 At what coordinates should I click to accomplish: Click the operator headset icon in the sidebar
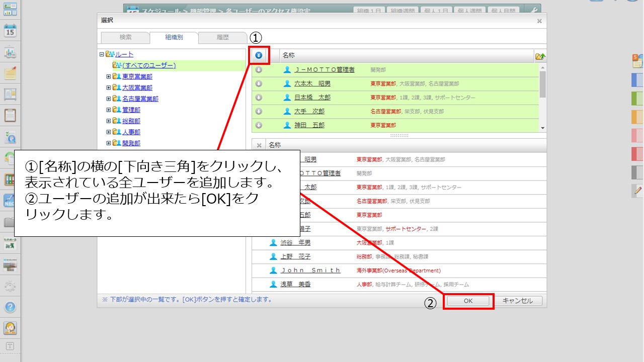tap(10, 328)
